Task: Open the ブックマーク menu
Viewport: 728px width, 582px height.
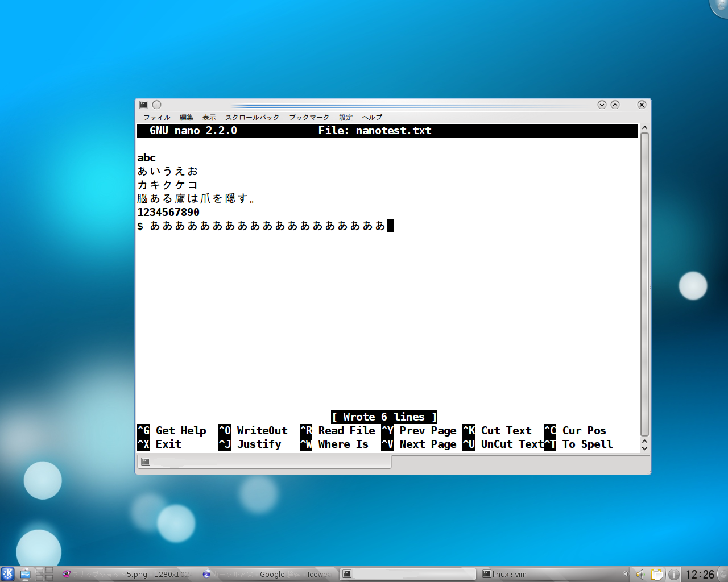Action: tap(309, 118)
